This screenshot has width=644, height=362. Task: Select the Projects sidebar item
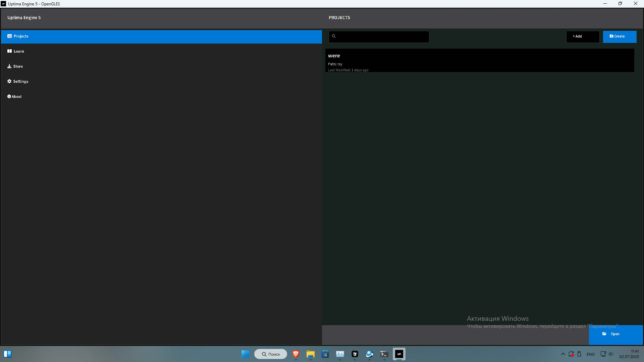[x=161, y=37]
